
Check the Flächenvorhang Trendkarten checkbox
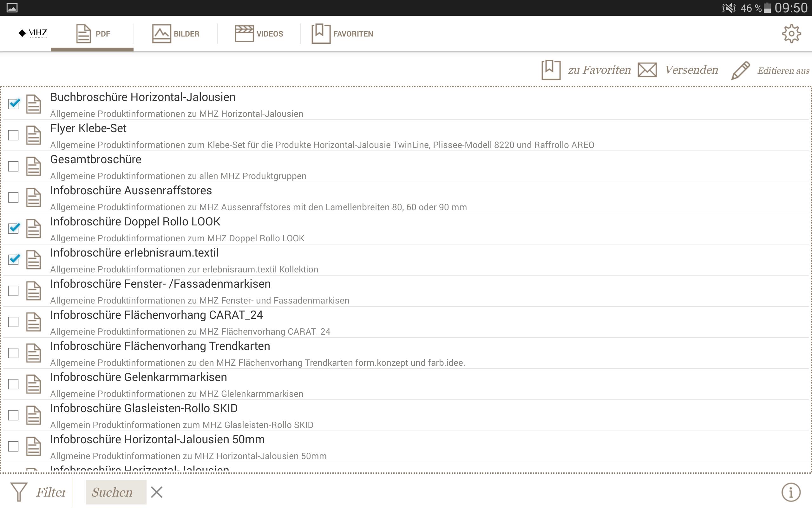click(x=13, y=353)
